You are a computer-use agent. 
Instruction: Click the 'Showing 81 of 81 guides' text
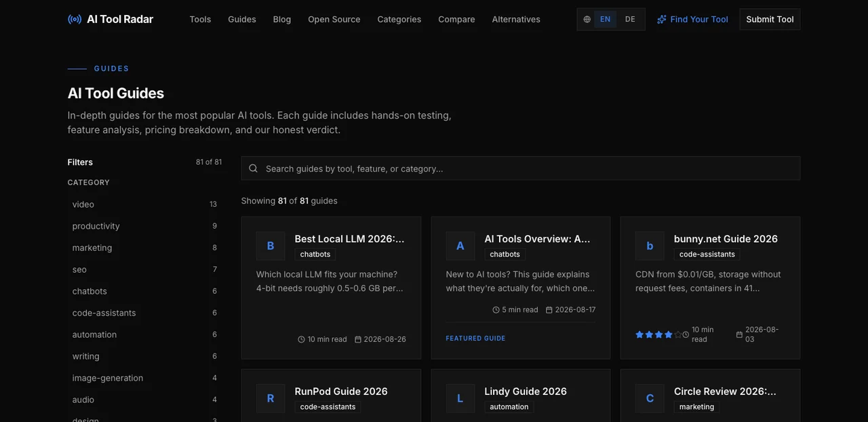click(x=290, y=201)
